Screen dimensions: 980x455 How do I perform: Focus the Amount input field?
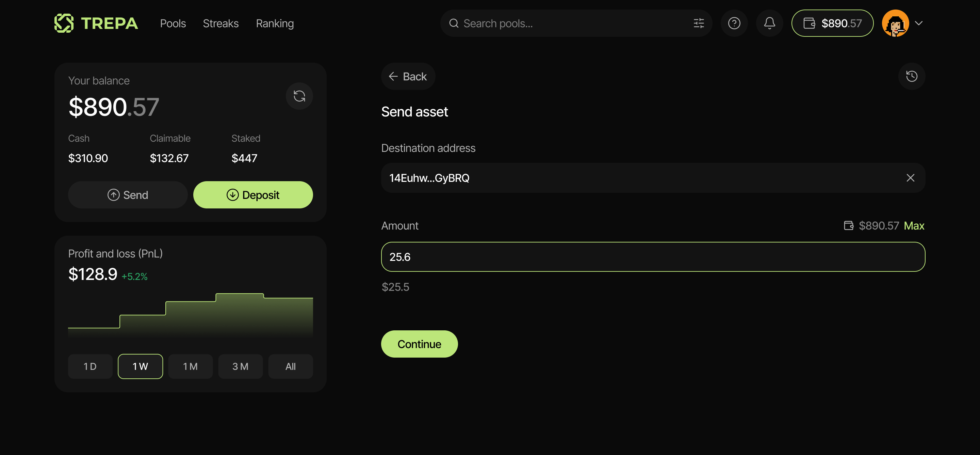coord(653,257)
